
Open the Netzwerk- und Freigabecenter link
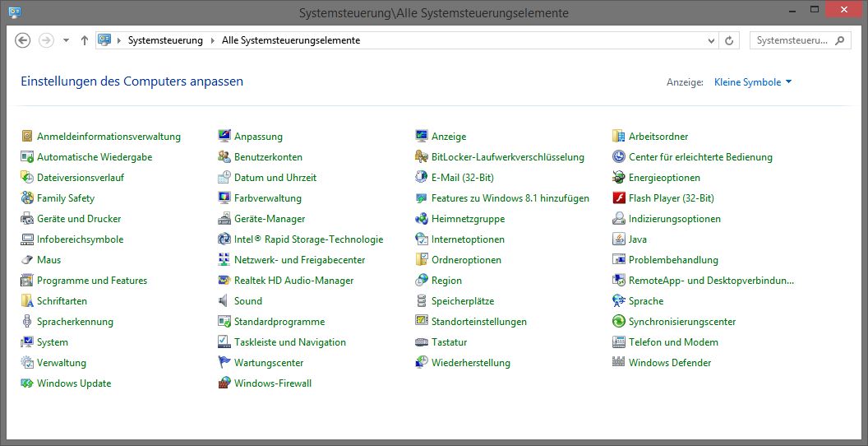pos(299,260)
